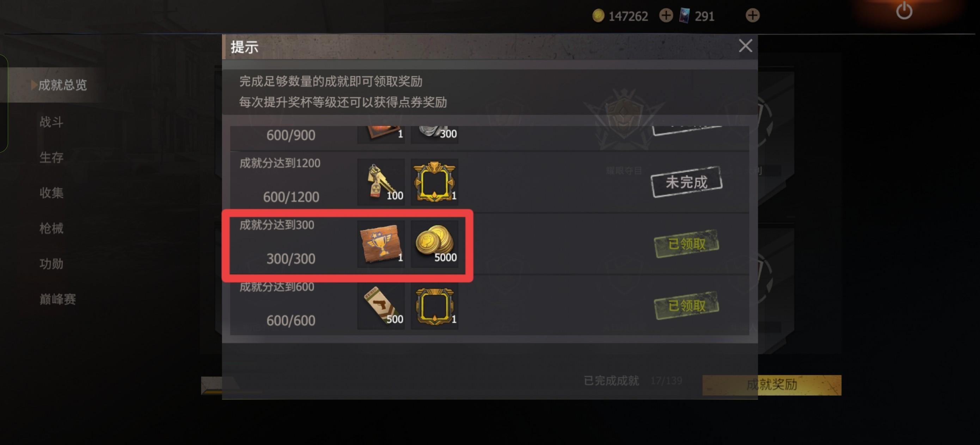Click the power icon at top right
The height and width of the screenshot is (445, 980).
pos(904,11)
